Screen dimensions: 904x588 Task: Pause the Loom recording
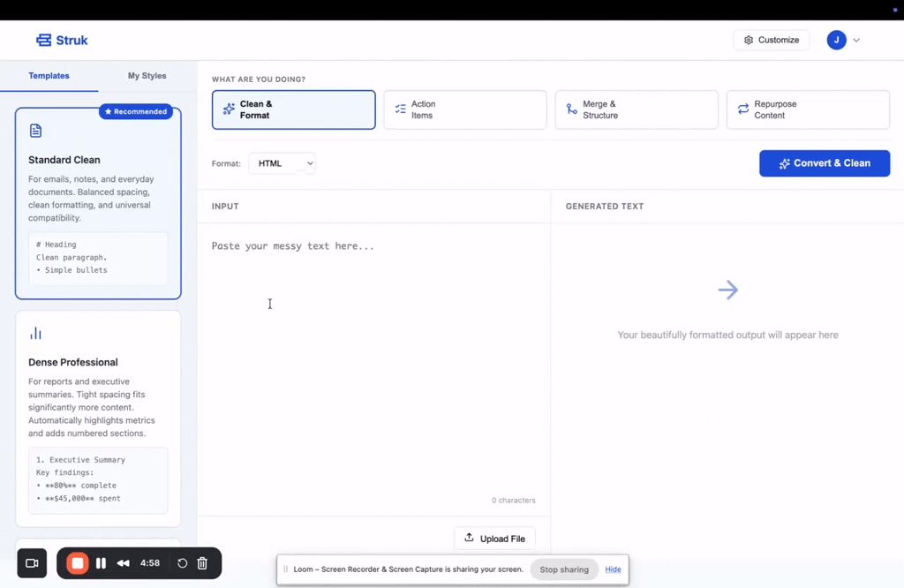[x=101, y=563]
